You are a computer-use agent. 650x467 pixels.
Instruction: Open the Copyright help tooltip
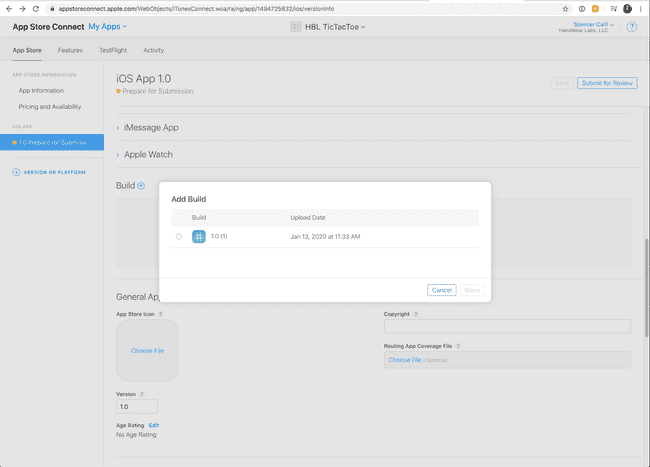tap(416, 314)
